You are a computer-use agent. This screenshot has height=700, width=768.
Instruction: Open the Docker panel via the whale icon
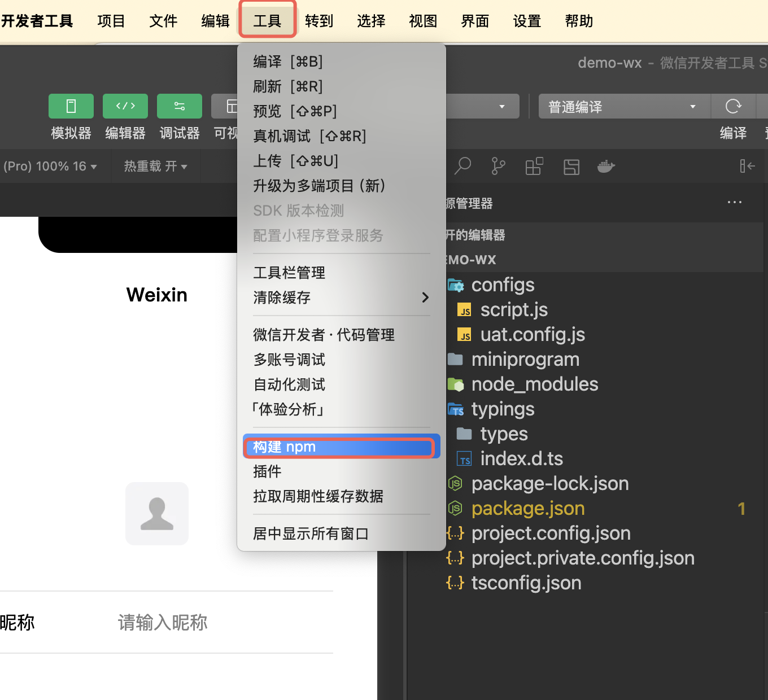click(x=606, y=166)
